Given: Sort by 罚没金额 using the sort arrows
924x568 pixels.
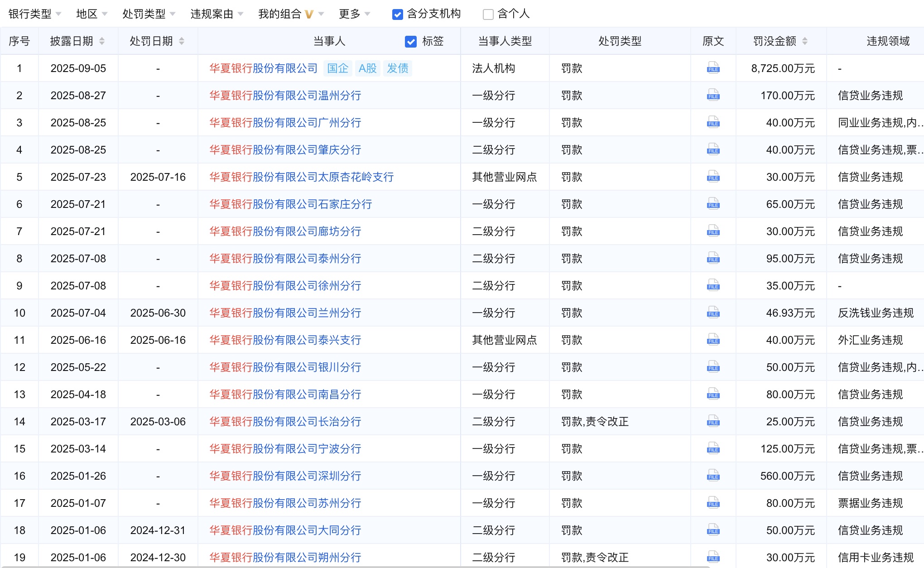Looking at the screenshot, I should pos(805,41).
